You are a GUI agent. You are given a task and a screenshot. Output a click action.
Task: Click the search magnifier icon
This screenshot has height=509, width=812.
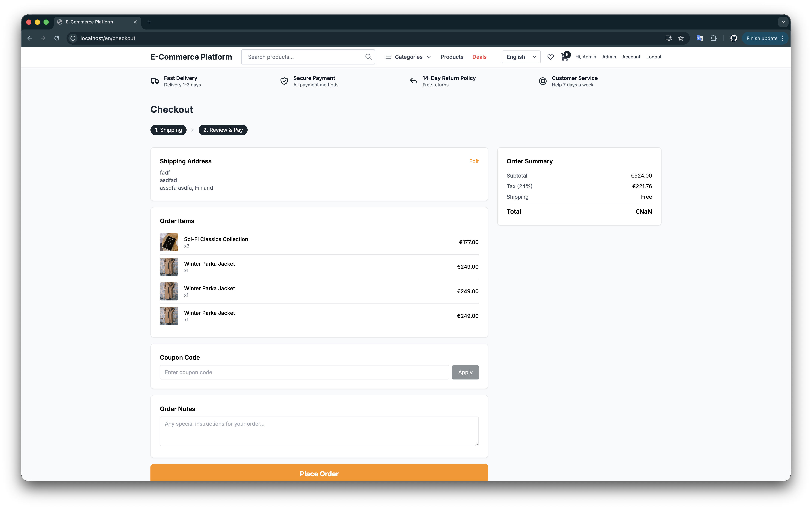pos(368,57)
